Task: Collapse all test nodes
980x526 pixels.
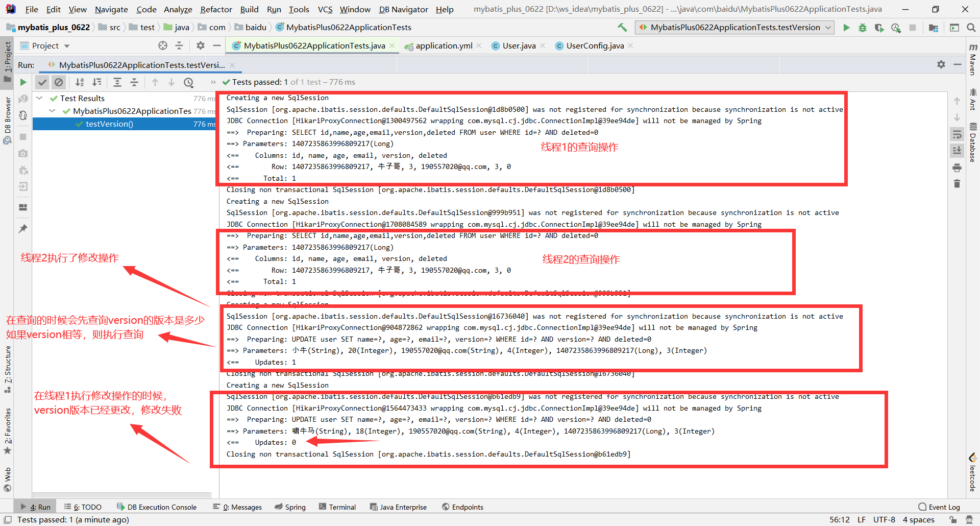Action: 134,82
